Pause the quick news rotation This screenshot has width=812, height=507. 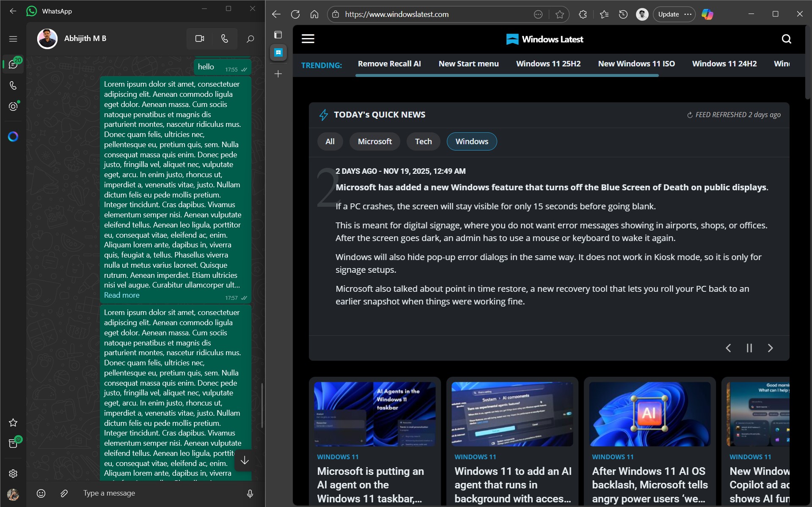coord(749,348)
